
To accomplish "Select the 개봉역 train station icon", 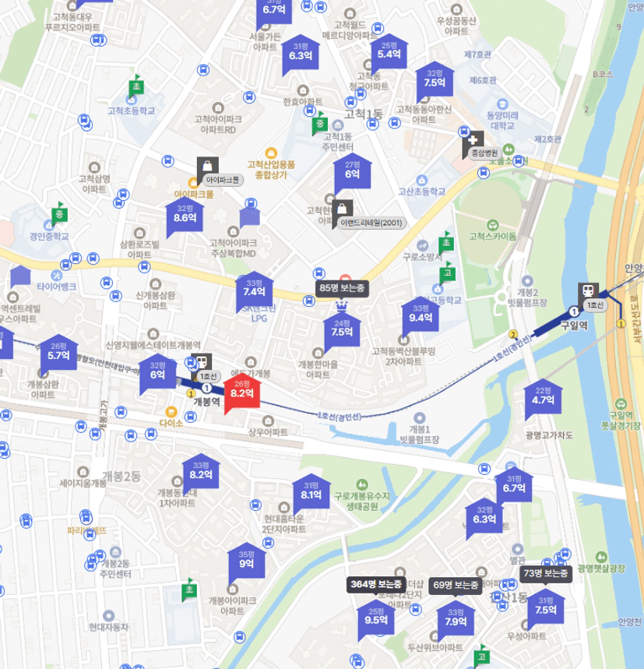I will (x=202, y=363).
